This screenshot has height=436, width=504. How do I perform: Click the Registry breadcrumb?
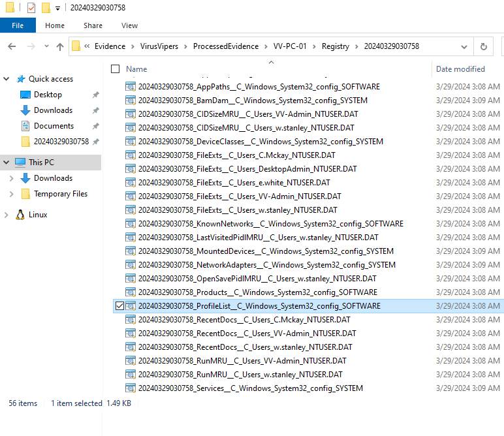(336, 46)
